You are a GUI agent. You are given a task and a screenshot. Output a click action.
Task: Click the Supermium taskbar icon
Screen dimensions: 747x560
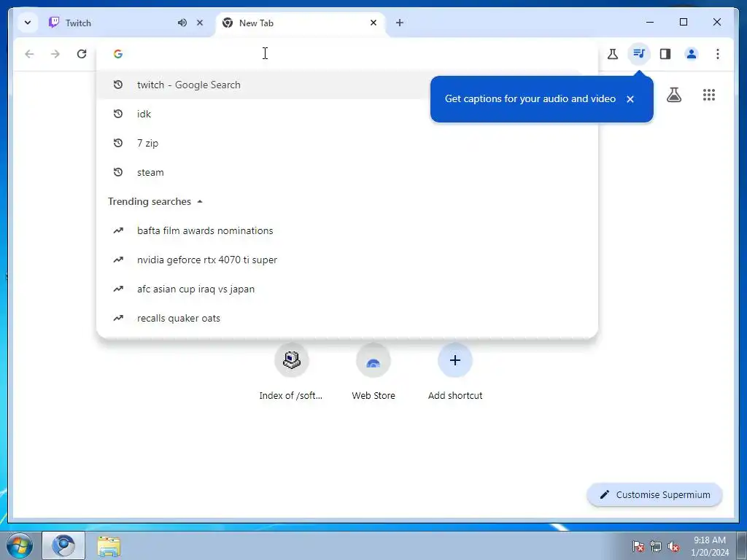point(63,545)
